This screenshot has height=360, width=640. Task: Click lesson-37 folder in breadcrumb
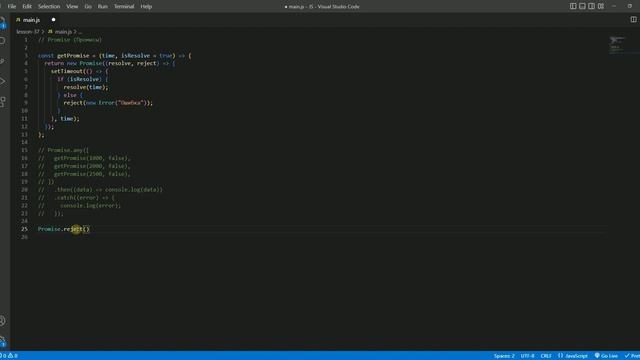(27, 31)
